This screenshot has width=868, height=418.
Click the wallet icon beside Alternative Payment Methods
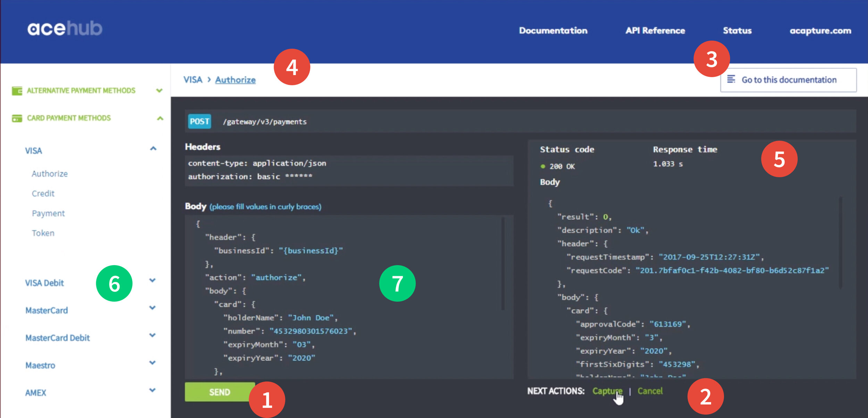[x=17, y=91]
